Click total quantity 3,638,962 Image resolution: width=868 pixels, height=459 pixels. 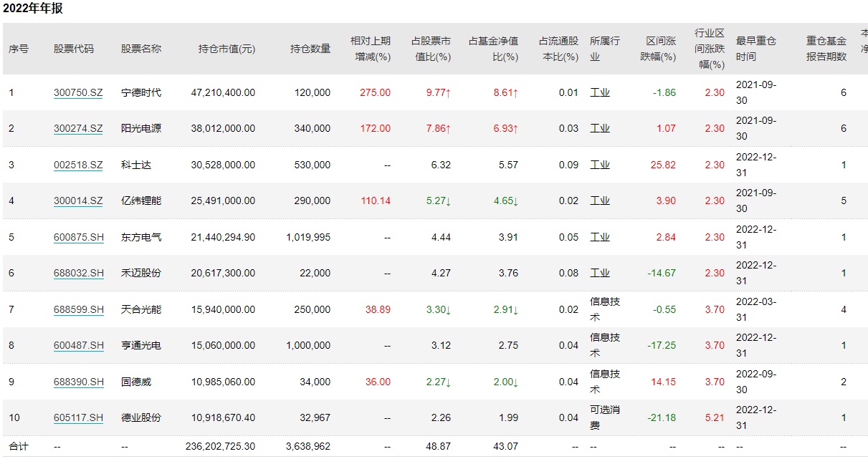pyautogui.click(x=308, y=446)
